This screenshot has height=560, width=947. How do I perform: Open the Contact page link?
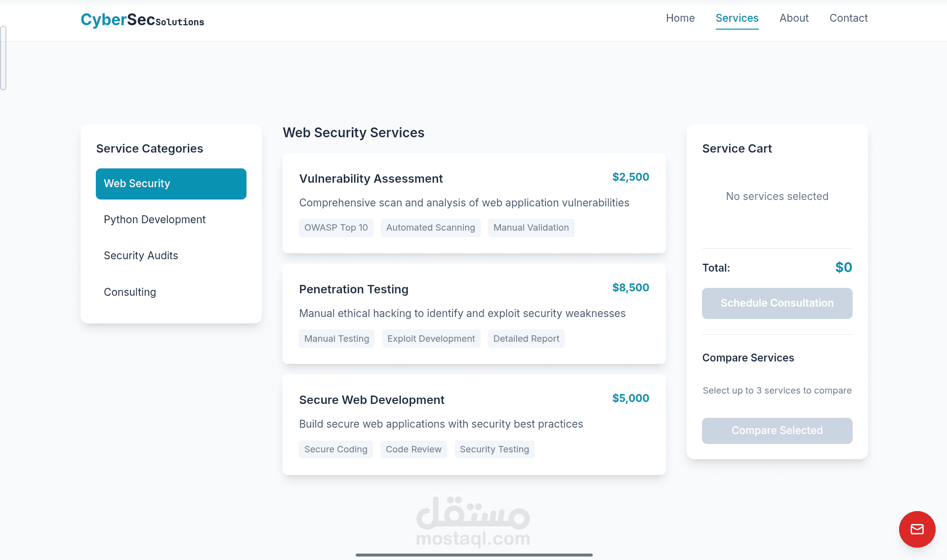click(848, 18)
